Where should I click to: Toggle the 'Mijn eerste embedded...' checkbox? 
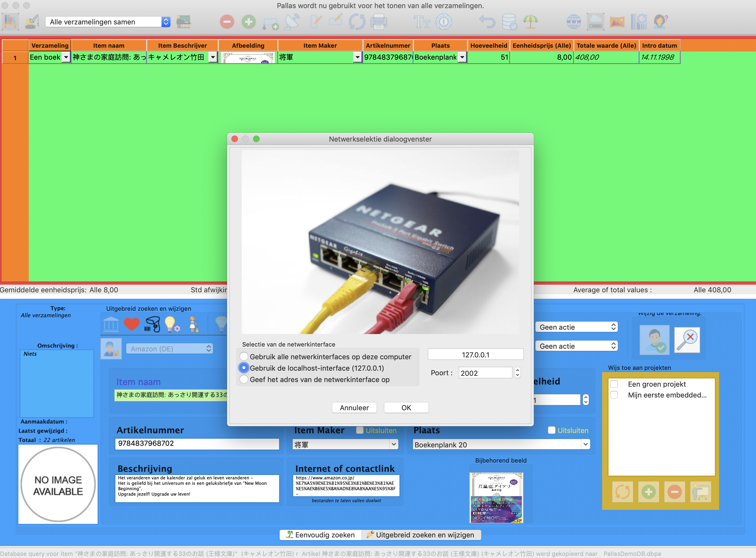614,395
